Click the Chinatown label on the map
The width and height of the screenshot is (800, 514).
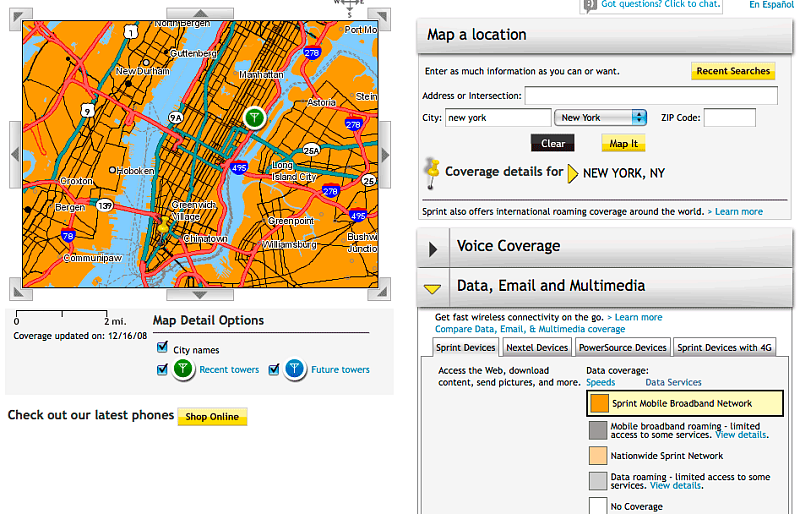(x=205, y=238)
